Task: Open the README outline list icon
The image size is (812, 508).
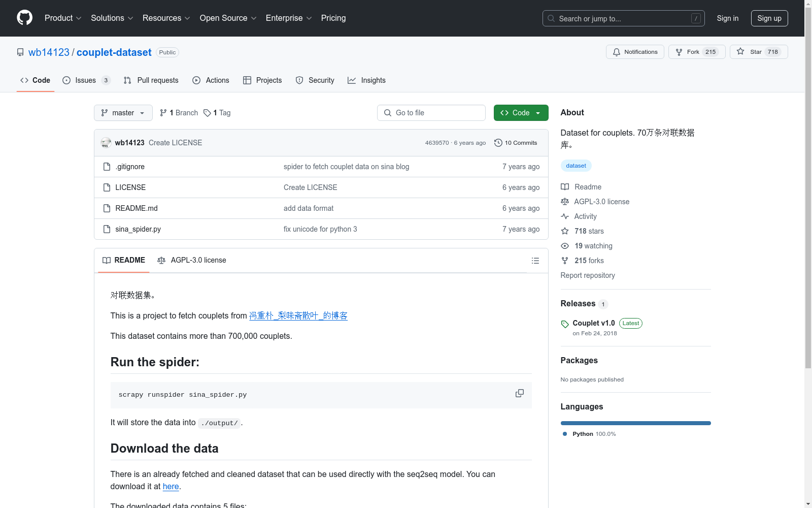Action: pyautogui.click(x=535, y=261)
